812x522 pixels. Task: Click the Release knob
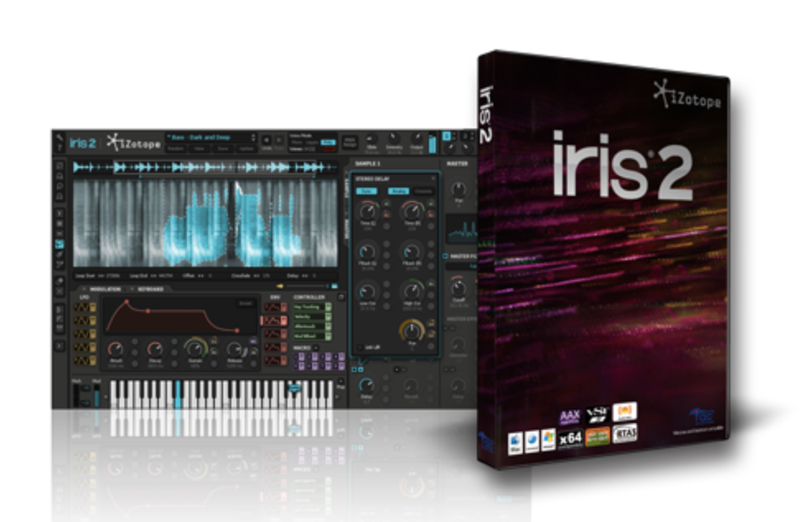click(x=235, y=349)
